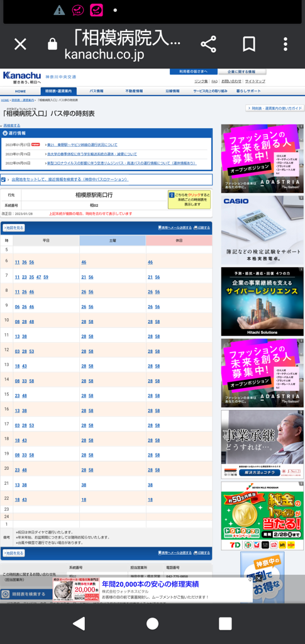
Task: Click the 平日 column header
Action: click(x=47, y=240)
